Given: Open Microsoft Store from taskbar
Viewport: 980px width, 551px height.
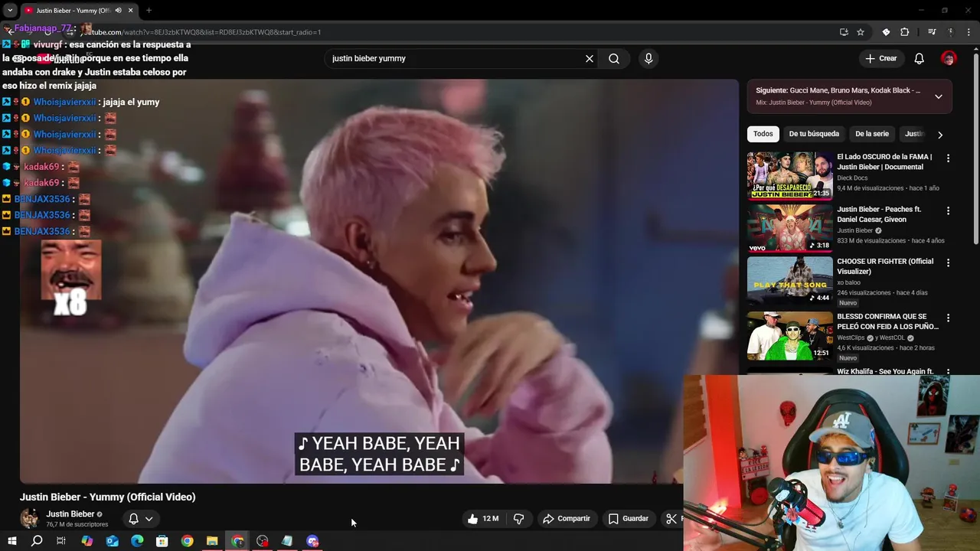Looking at the screenshot, I should (162, 541).
